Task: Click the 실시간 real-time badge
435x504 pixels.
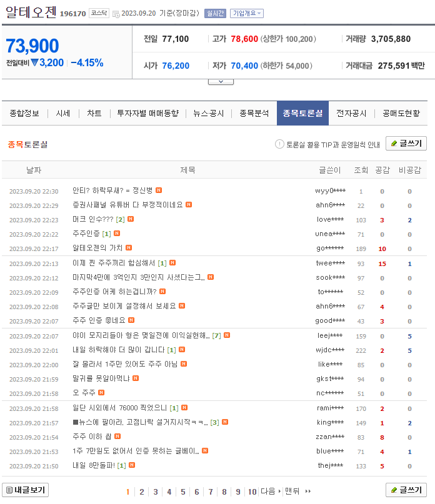Action: point(215,13)
